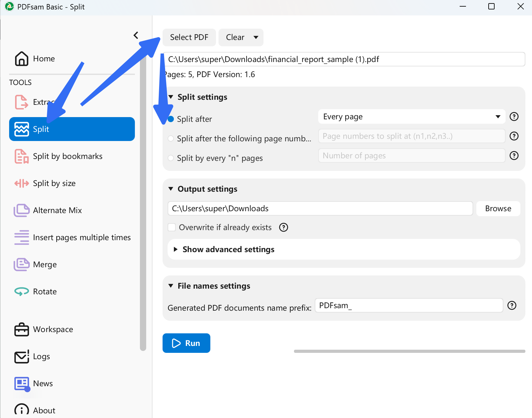Click the Split by size icon

[x=22, y=183]
